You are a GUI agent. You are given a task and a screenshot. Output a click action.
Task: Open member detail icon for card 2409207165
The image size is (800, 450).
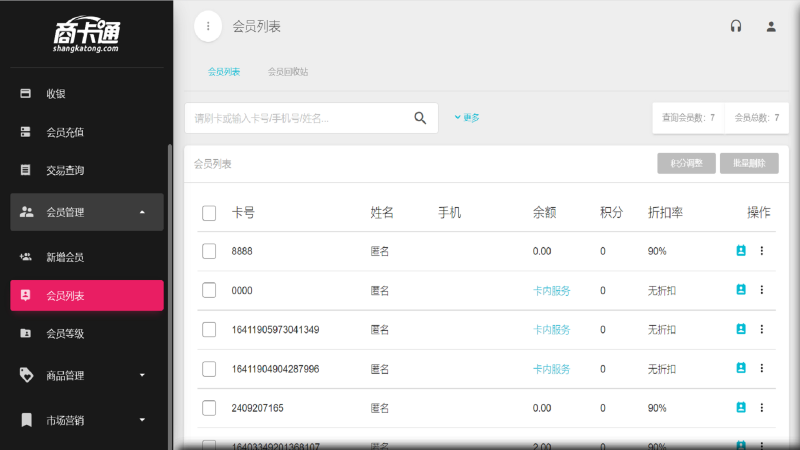point(741,407)
